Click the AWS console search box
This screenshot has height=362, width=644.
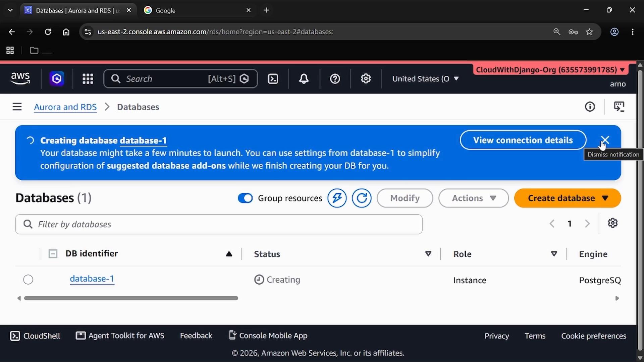[180, 79]
